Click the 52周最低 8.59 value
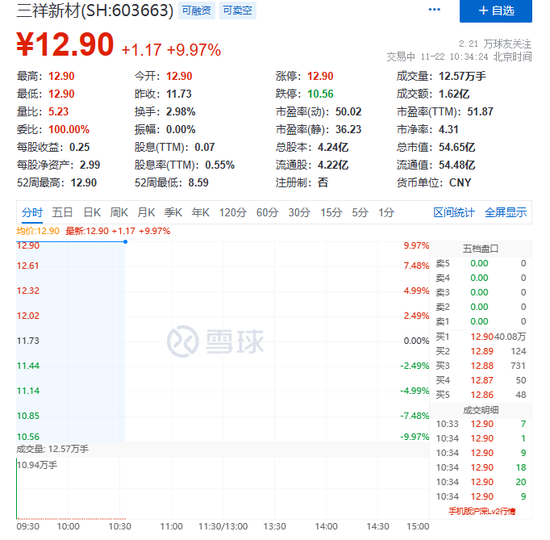This screenshot has width=550, height=540. tap(198, 183)
